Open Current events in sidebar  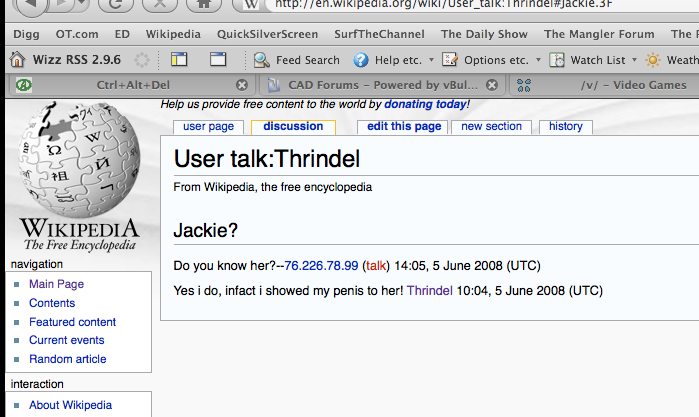click(67, 340)
